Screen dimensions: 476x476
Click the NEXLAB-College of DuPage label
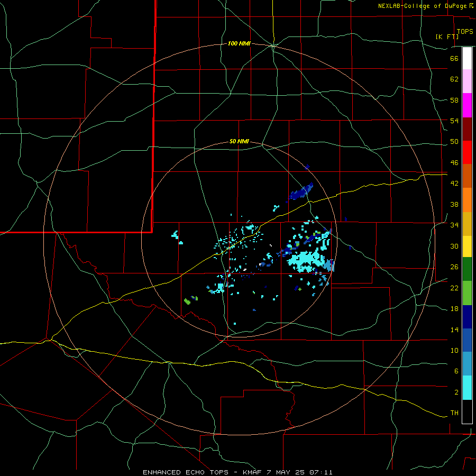pos(422,6)
